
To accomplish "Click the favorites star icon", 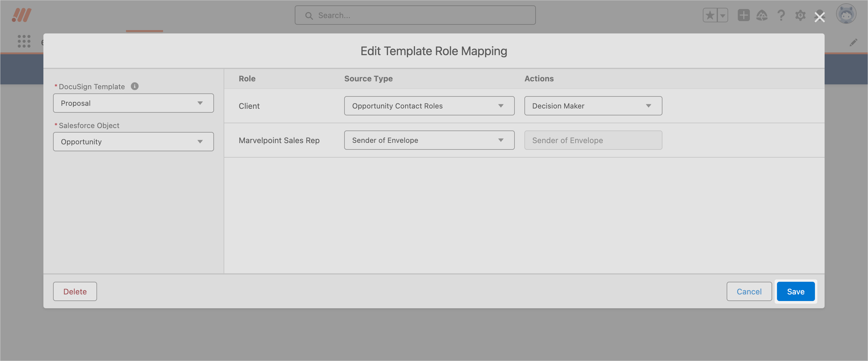I will [x=710, y=15].
